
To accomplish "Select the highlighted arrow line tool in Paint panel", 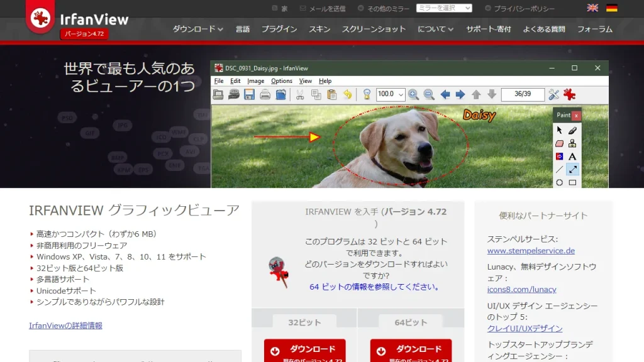I will 572,170.
